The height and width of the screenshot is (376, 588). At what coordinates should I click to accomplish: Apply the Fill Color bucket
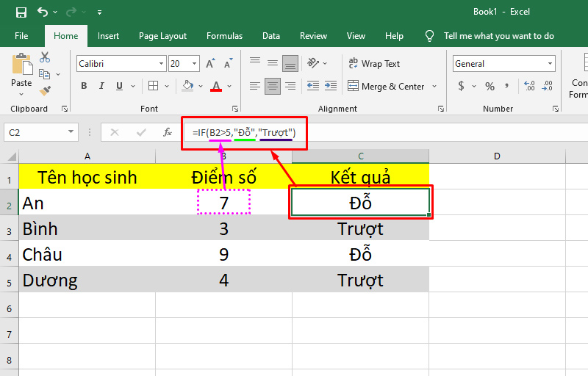pyautogui.click(x=188, y=86)
